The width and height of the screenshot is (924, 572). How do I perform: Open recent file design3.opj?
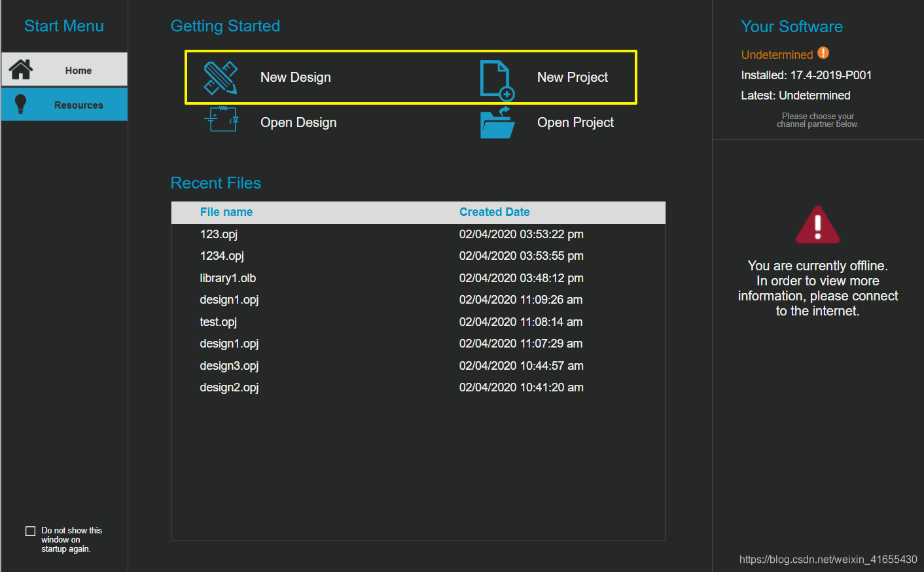point(229,366)
